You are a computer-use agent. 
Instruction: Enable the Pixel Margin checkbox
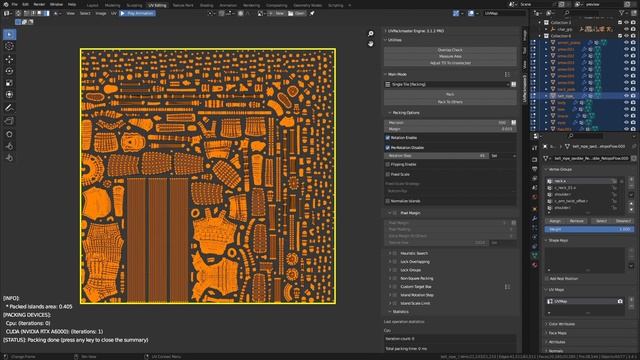(x=395, y=213)
